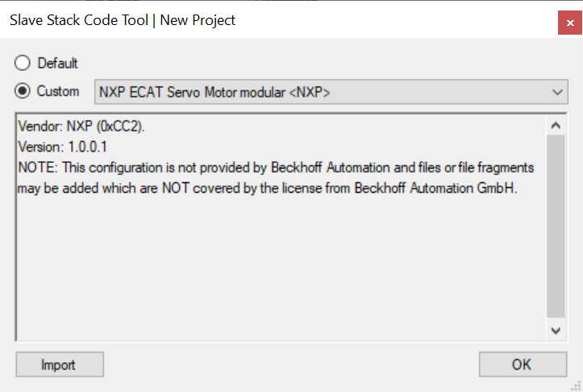Screen dimensions: 583x392
Task: Open the NXP ECAT Servo Motor modular combo box
Action: coord(331,92)
